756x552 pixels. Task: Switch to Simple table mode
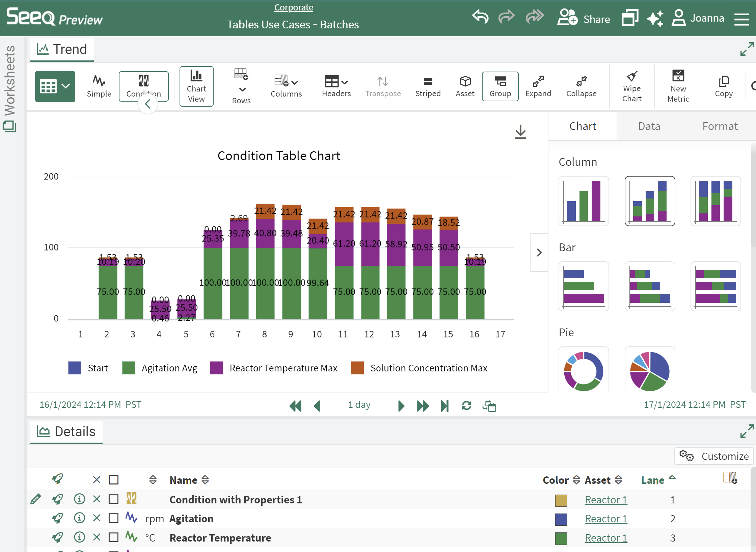[x=99, y=86]
